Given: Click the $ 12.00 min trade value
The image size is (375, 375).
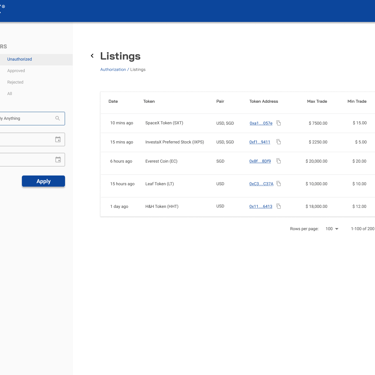Looking at the screenshot, I should pyautogui.click(x=360, y=207).
